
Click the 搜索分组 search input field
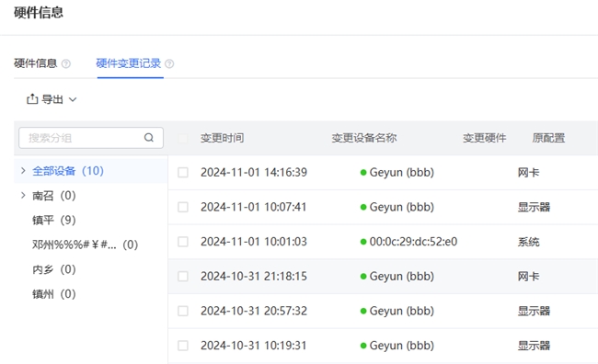[91, 138]
